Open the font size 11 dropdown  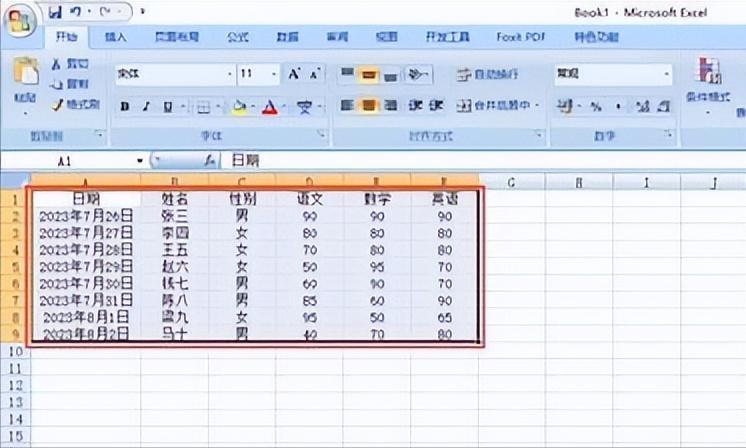point(274,74)
